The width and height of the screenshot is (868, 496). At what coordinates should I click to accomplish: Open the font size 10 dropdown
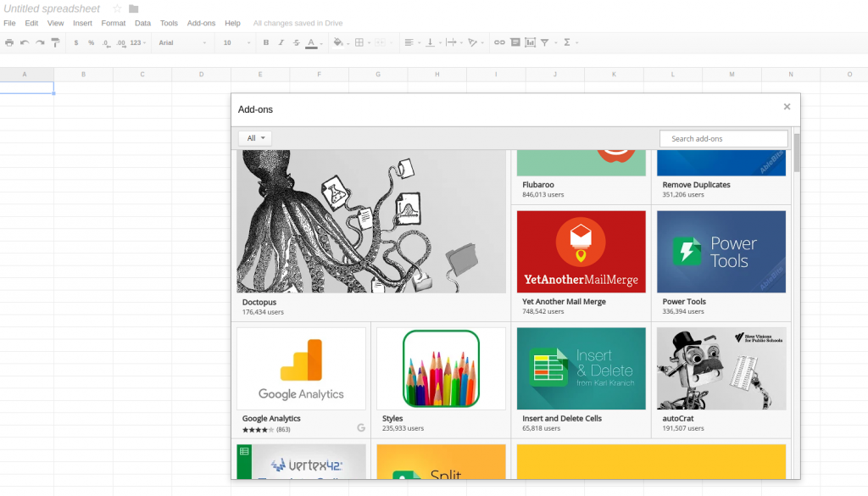tap(237, 42)
